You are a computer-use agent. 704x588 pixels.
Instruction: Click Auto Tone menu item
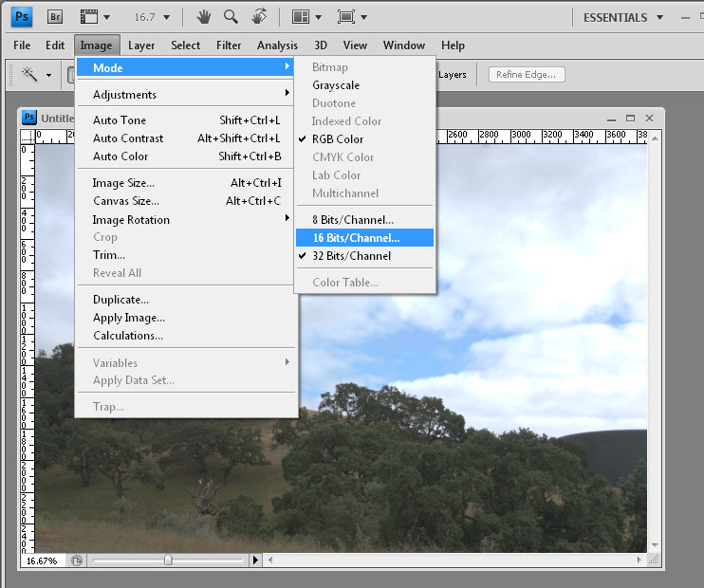(x=184, y=120)
